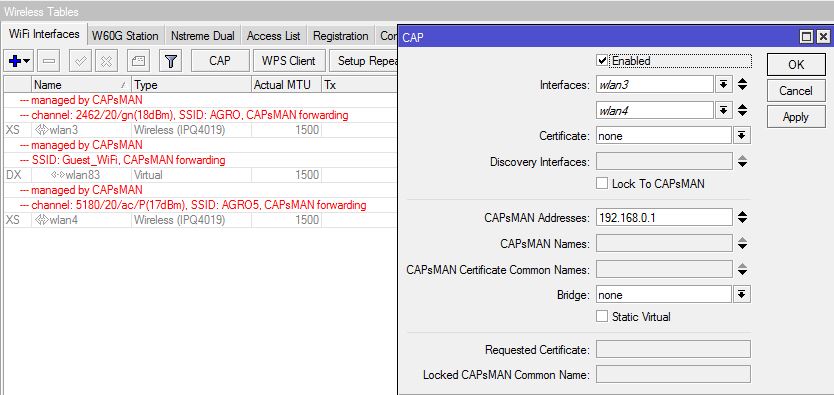Open the Certificate dropdown
Screen dimensions: 834x395
pyautogui.click(x=741, y=136)
